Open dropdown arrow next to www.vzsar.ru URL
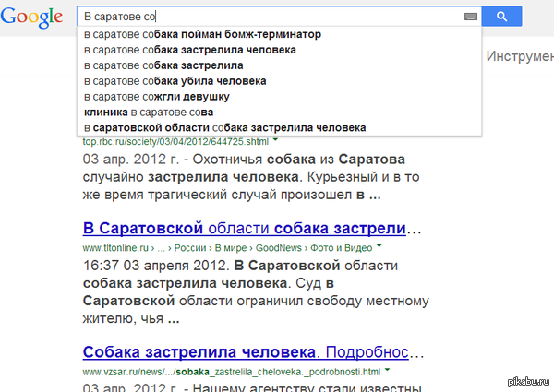 [x=387, y=370]
